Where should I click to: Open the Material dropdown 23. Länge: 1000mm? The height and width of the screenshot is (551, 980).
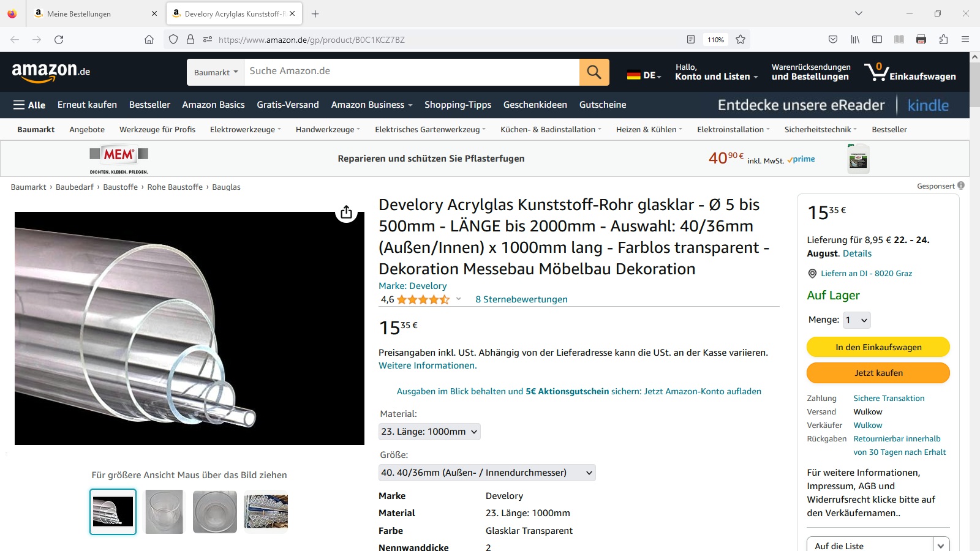pyautogui.click(x=429, y=432)
